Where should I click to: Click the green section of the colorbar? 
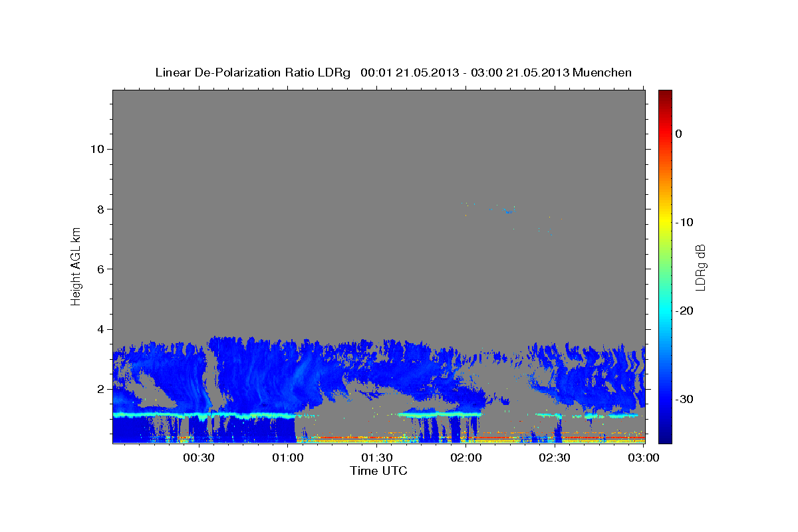coord(665,266)
